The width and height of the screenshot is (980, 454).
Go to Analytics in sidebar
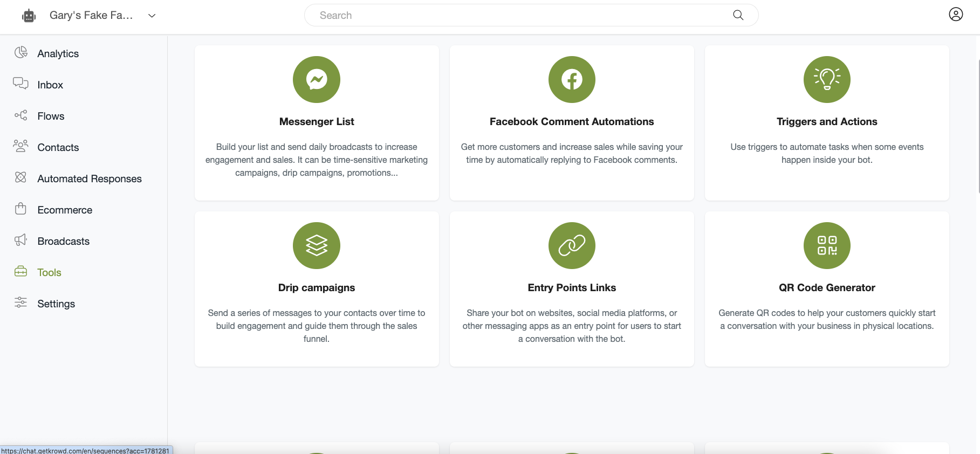point(58,53)
